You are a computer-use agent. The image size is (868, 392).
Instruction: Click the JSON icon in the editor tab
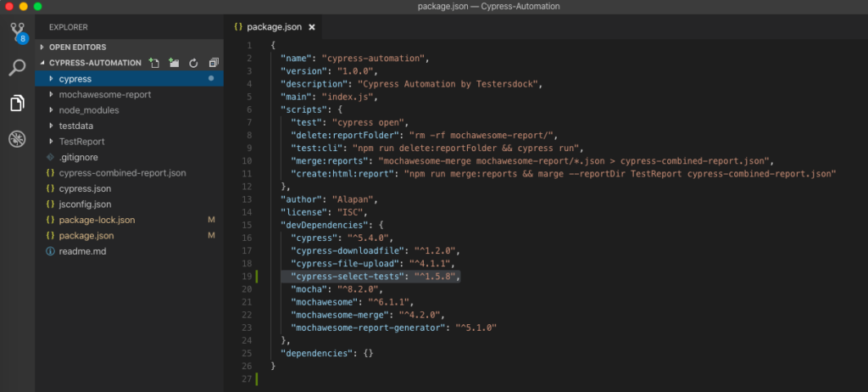click(x=238, y=26)
